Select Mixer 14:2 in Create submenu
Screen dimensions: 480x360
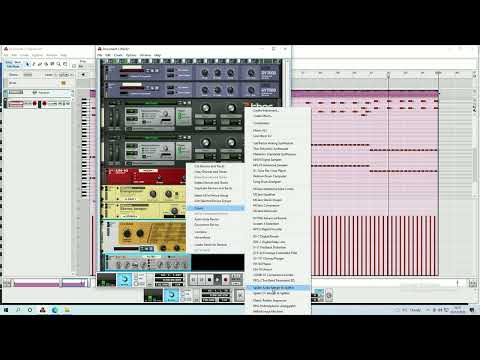tap(278, 130)
